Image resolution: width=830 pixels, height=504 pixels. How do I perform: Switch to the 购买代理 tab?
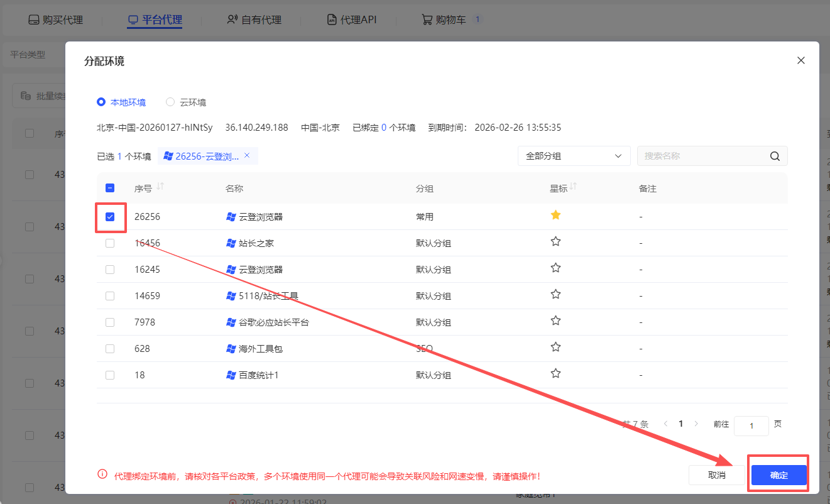tap(56, 19)
